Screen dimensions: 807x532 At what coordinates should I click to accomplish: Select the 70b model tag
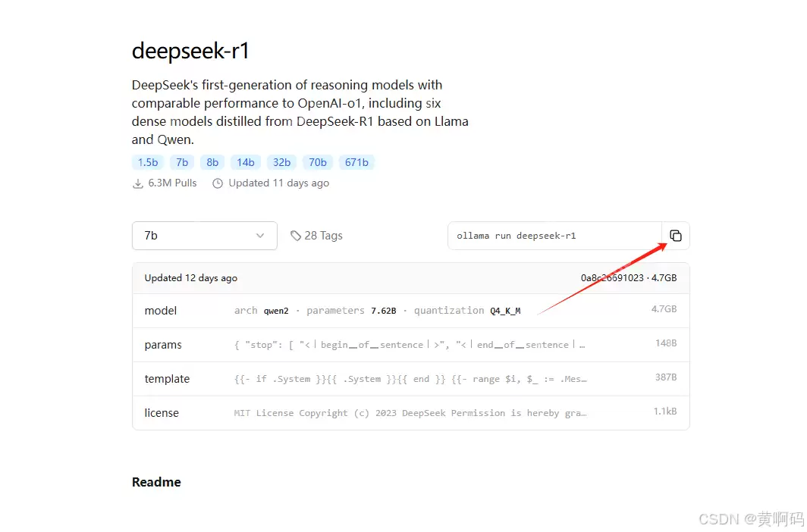pos(317,161)
